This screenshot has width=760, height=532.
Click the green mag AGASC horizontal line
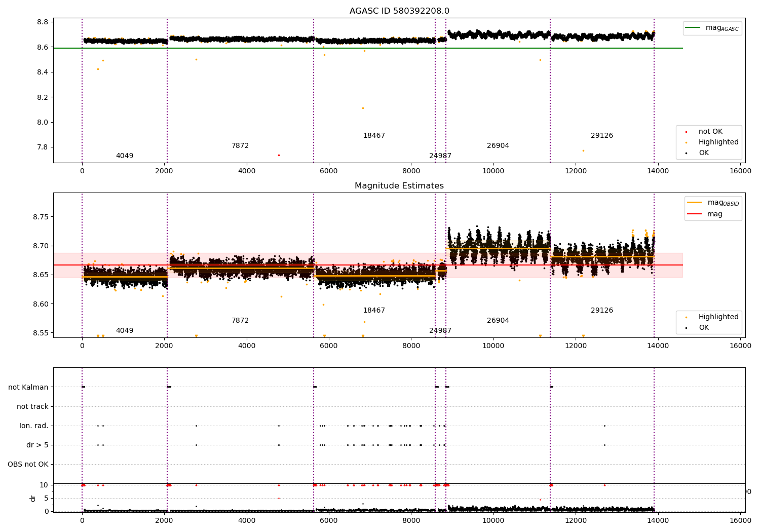368,48
